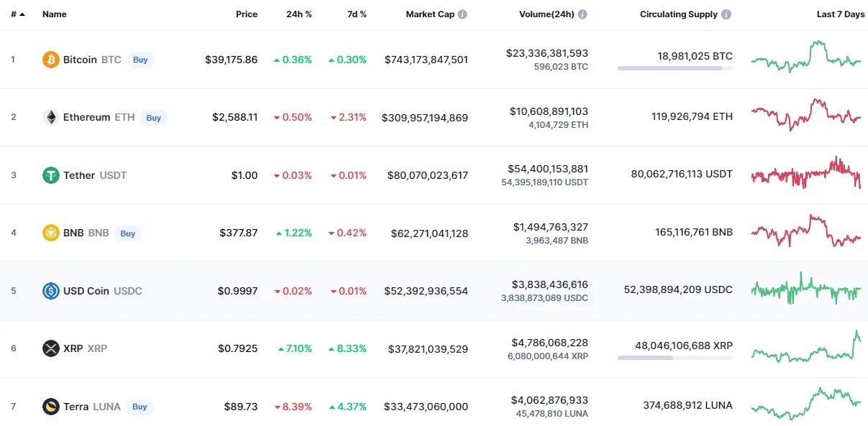Sort table by Name column header
This screenshot has width=868, height=426.
coord(55,14)
